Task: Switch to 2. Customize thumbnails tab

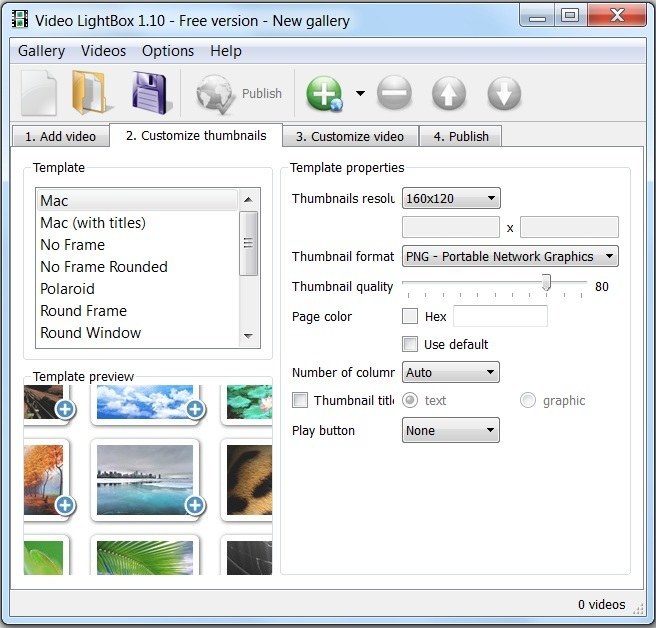Action: pyautogui.click(x=196, y=136)
